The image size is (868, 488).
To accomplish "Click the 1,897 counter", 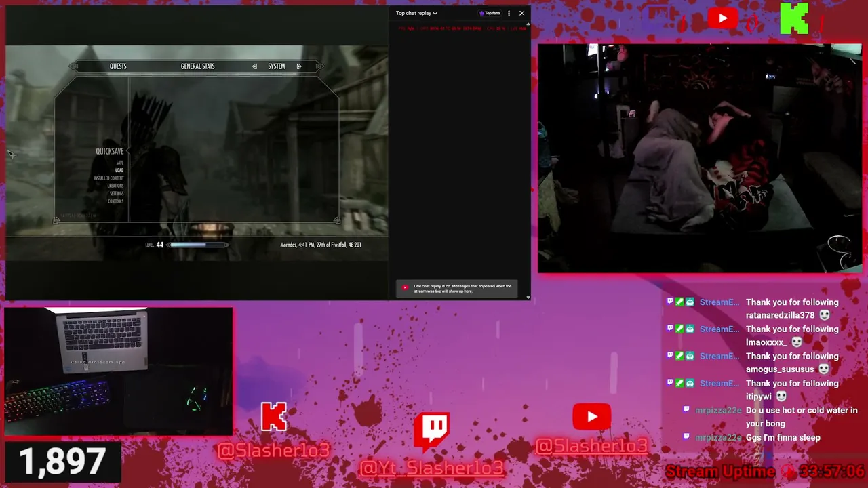I will 62,462.
